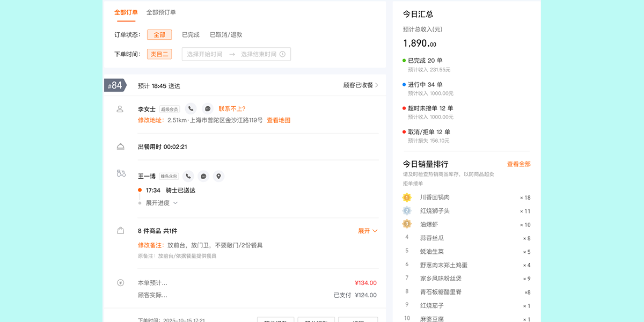
Task: Select the 全部 order status filter
Action: click(x=159, y=35)
